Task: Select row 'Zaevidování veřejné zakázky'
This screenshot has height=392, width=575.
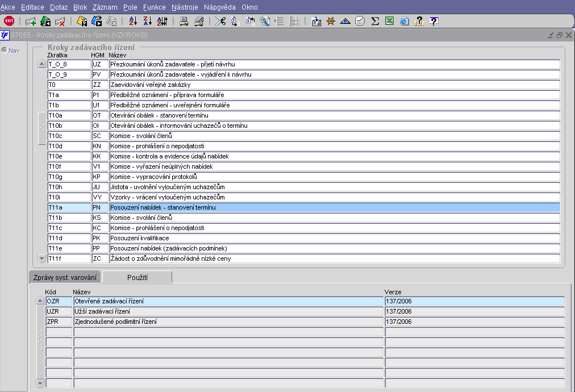Action: [335, 85]
